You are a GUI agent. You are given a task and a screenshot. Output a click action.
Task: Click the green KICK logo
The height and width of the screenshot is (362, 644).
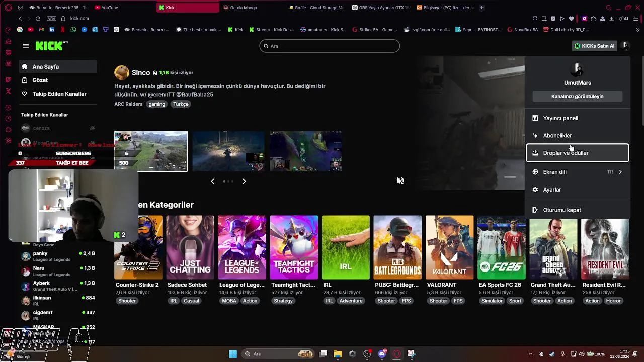click(x=51, y=46)
